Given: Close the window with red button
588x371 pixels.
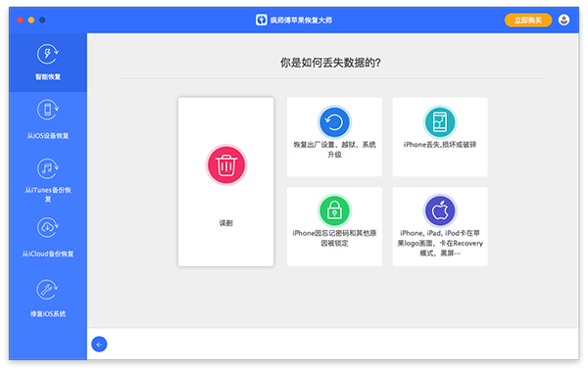Looking at the screenshot, I should tap(21, 20).
